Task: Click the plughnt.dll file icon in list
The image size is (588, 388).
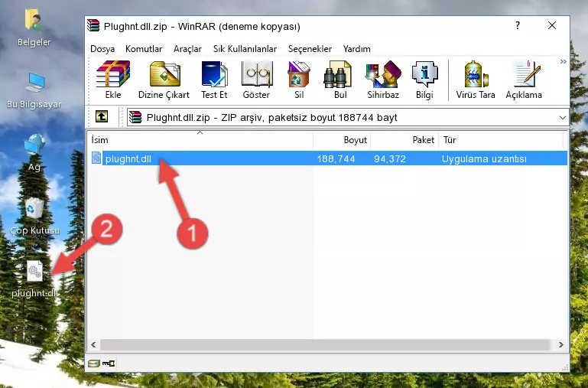Action: point(96,158)
